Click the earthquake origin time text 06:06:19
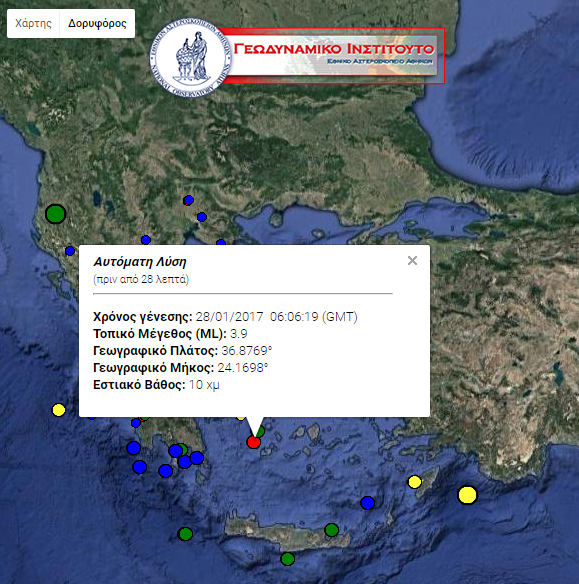This screenshot has height=584, width=579. (x=294, y=317)
